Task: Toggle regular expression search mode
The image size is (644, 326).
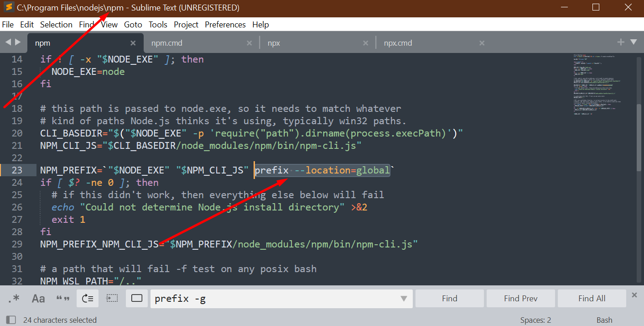Action: point(14,298)
